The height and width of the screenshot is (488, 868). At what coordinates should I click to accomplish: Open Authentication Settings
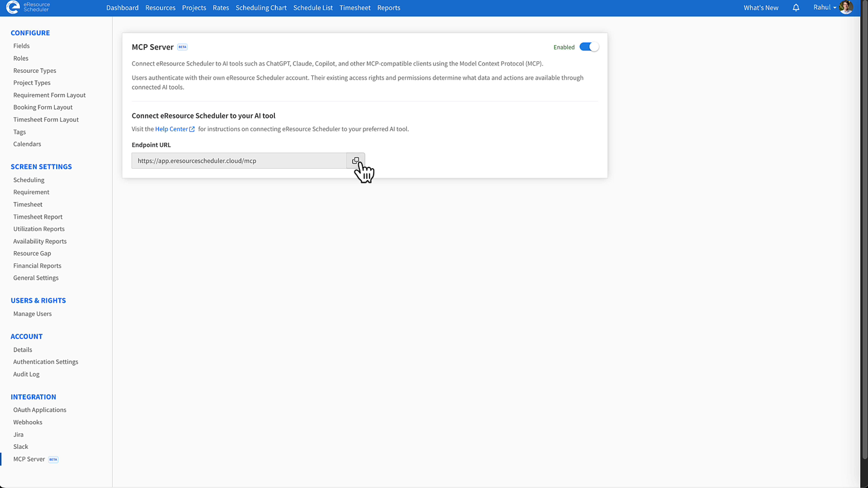coord(46,362)
